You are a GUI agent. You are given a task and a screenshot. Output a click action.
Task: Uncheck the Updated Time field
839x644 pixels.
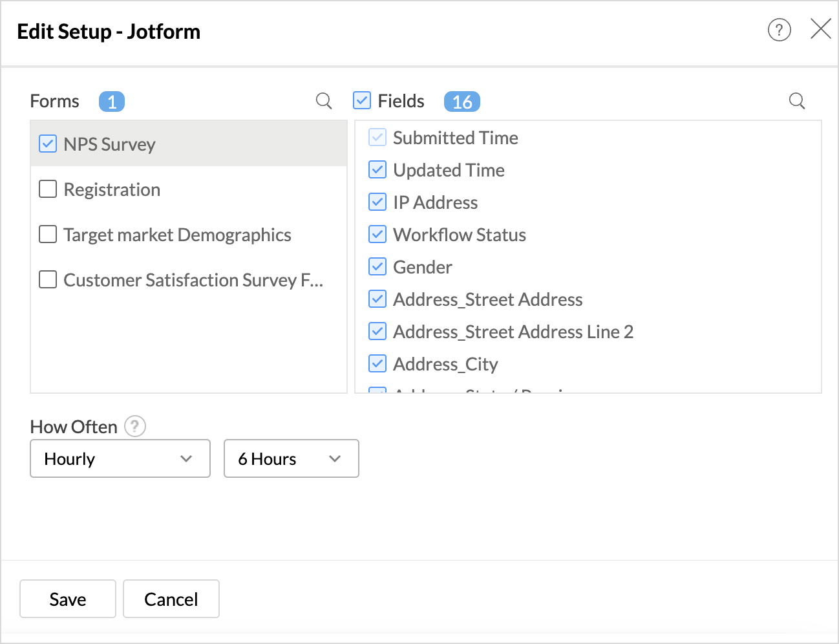(377, 170)
